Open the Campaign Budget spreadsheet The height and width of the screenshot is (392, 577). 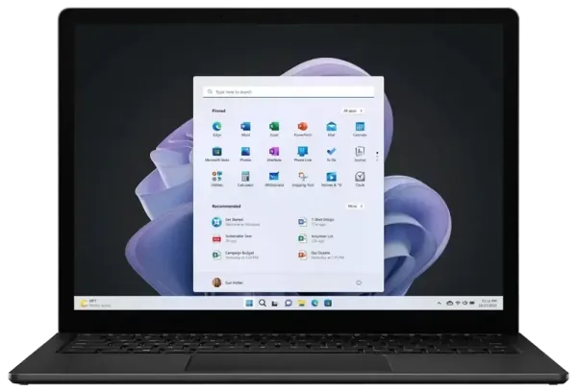[x=235, y=255]
